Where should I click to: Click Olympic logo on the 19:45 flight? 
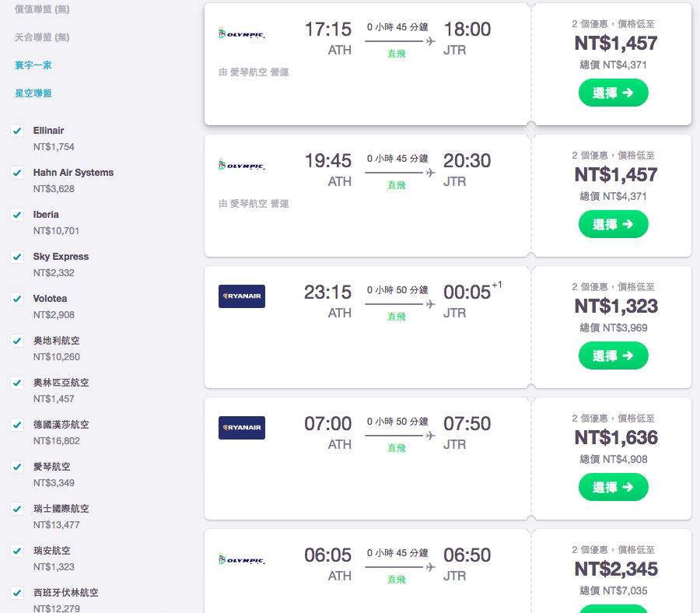(x=242, y=165)
